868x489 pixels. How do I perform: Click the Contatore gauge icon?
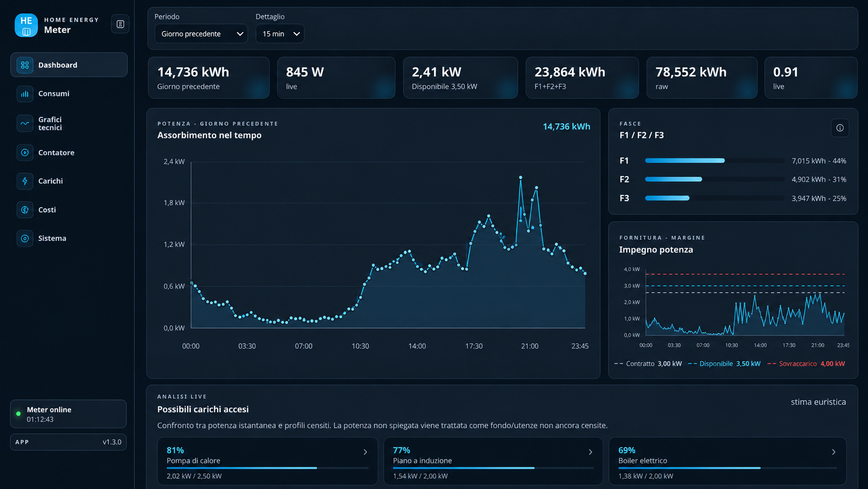24,152
